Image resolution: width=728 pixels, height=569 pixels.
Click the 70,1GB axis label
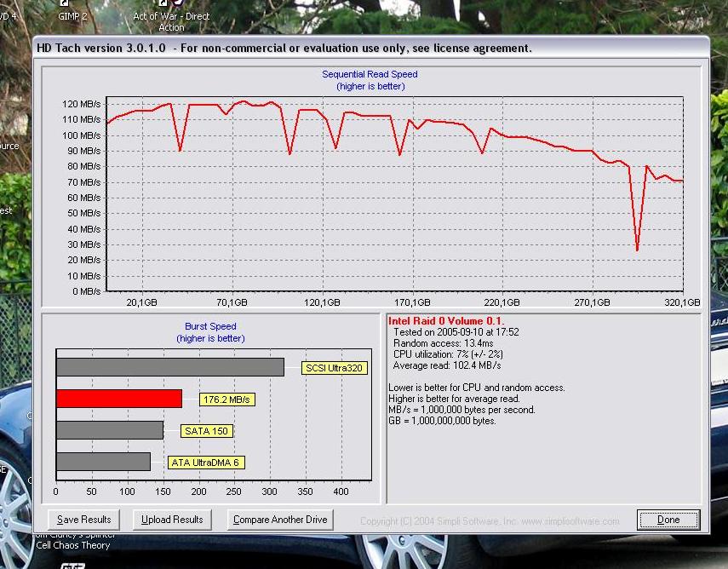coord(232,302)
